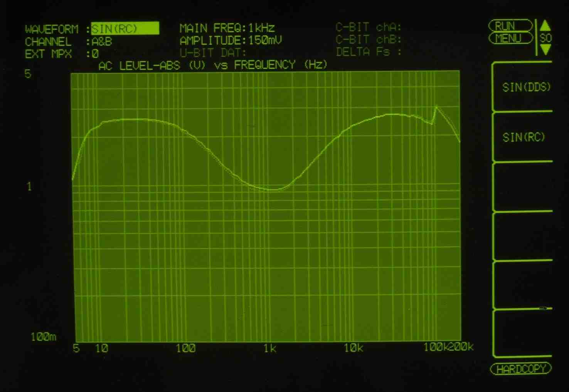The height and width of the screenshot is (392, 569).
Task: Select the C-BIT chB field
Action: [x=368, y=40]
